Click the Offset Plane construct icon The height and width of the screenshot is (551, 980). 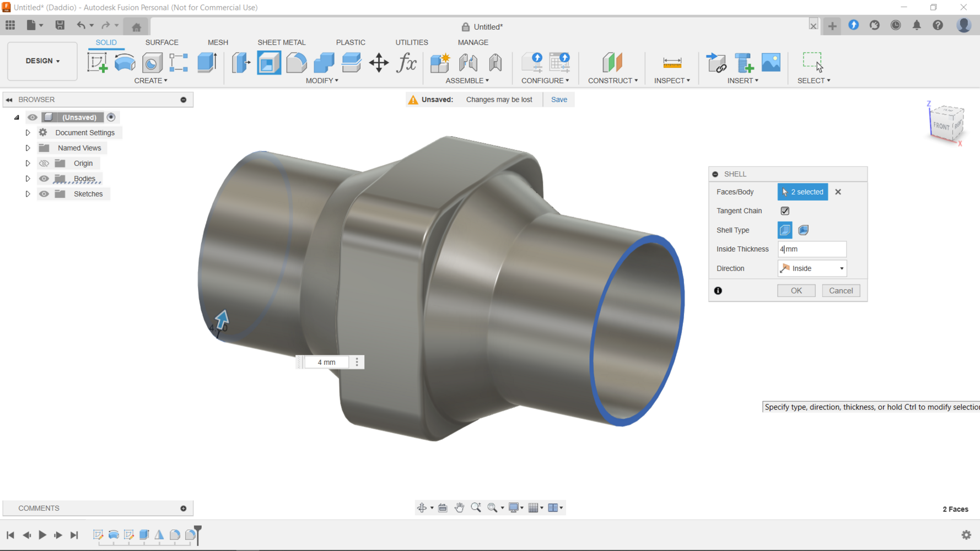[x=612, y=62]
